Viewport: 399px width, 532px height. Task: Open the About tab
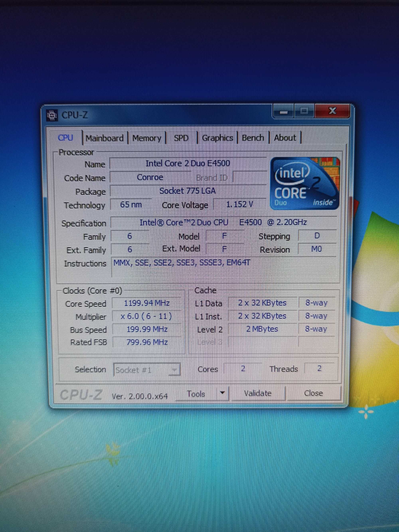pos(285,138)
